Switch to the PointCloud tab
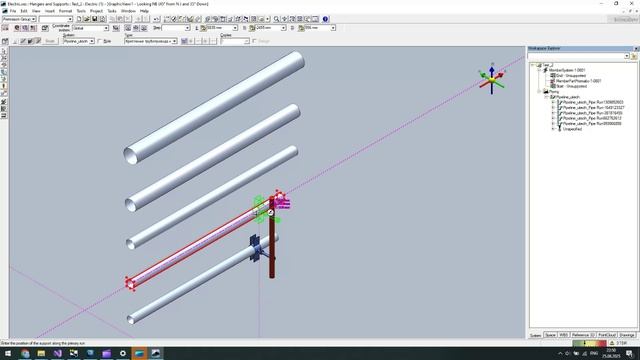 pos(607,335)
